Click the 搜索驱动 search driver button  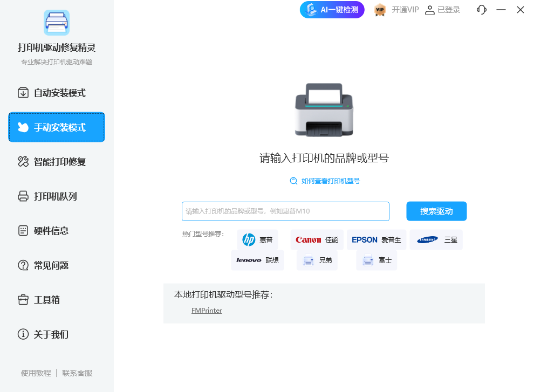click(x=436, y=211)
